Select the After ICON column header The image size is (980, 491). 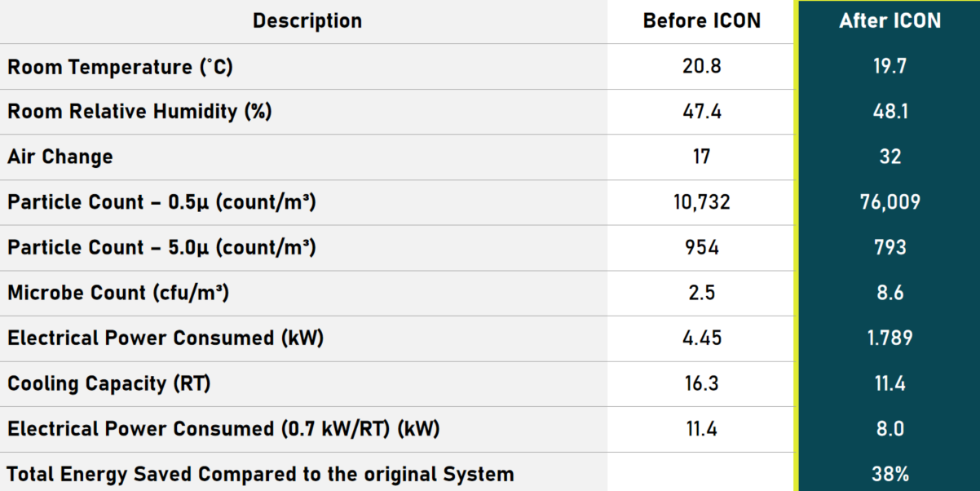pyautogui.click(x=890, y=21)
